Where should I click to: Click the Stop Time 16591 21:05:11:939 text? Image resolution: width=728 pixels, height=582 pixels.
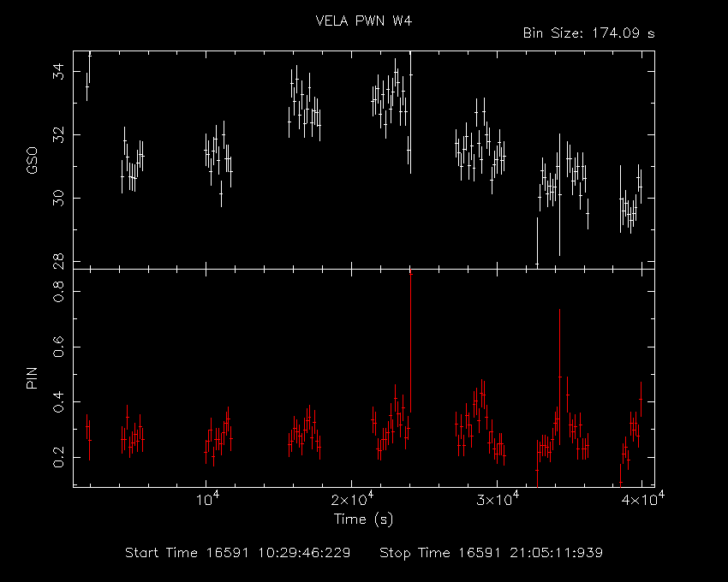click(492, 553)
